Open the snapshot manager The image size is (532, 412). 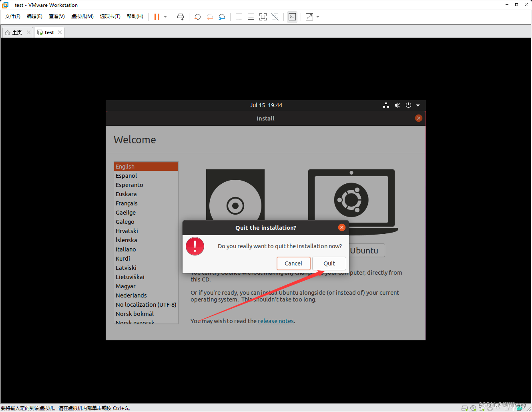coord(222,17)
